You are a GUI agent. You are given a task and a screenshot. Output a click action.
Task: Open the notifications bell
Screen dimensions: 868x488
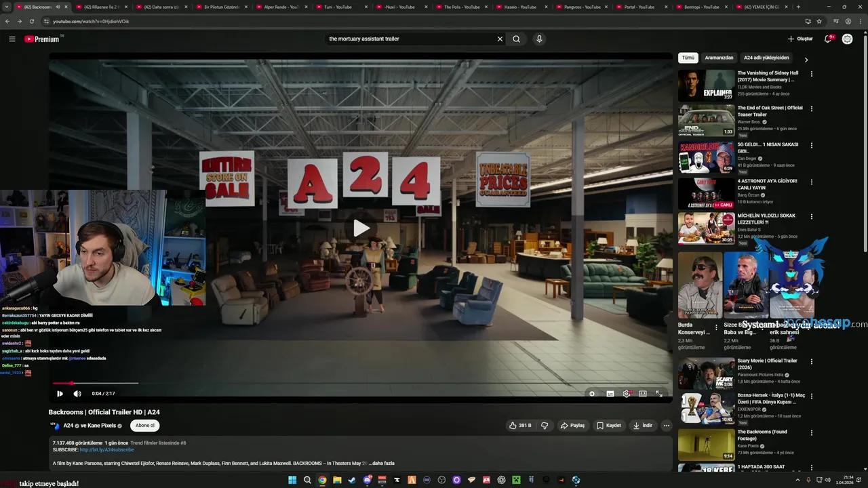click(x=828, y=39)
